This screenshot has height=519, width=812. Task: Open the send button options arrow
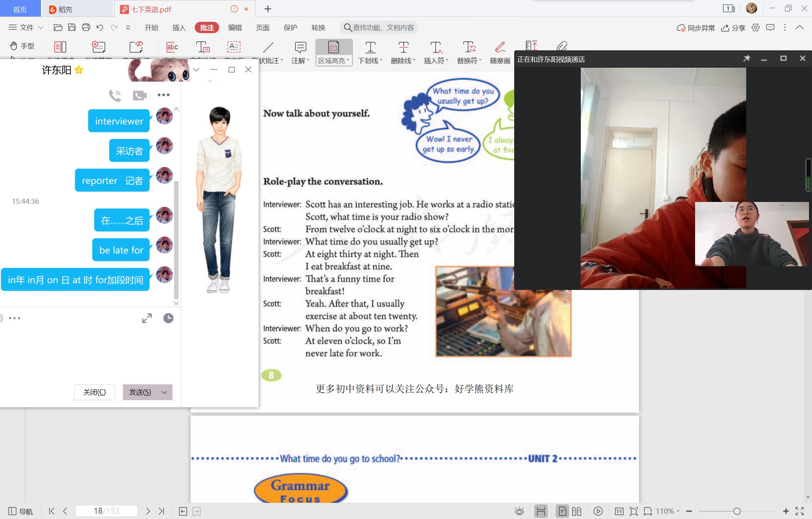(x=165, y=392)
